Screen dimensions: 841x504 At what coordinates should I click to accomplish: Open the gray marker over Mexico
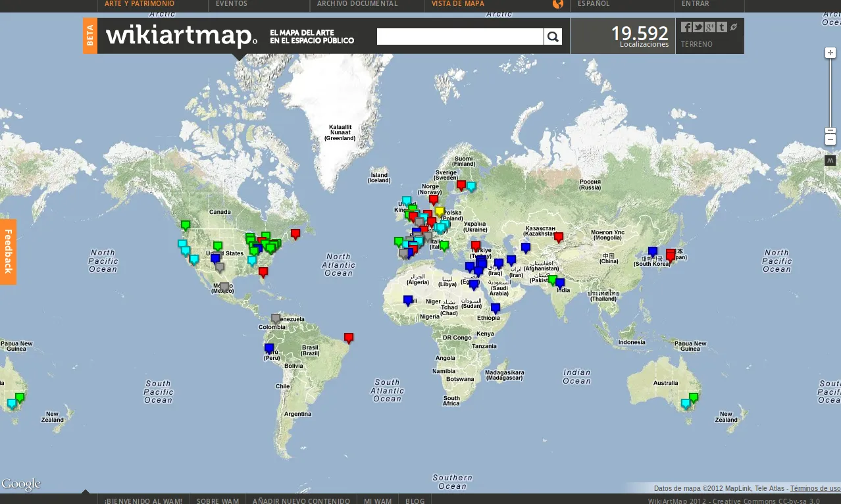224,288
